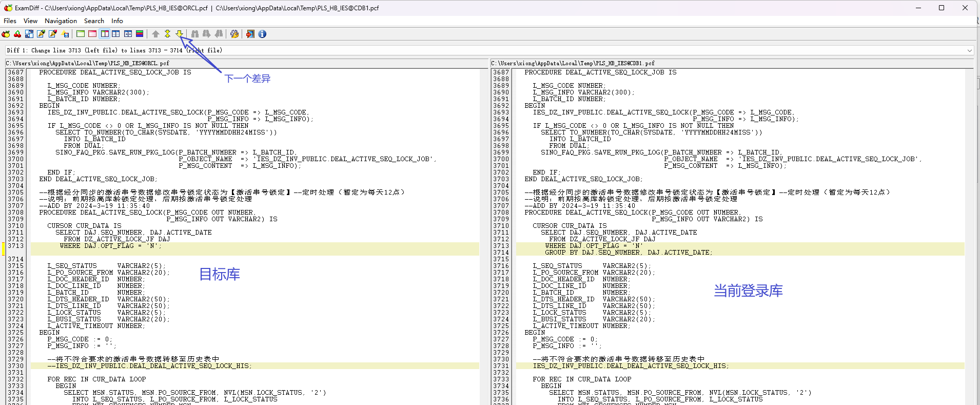Open About with blue info icon
This screenshot has width=980, height=405.
coord(262,34)
